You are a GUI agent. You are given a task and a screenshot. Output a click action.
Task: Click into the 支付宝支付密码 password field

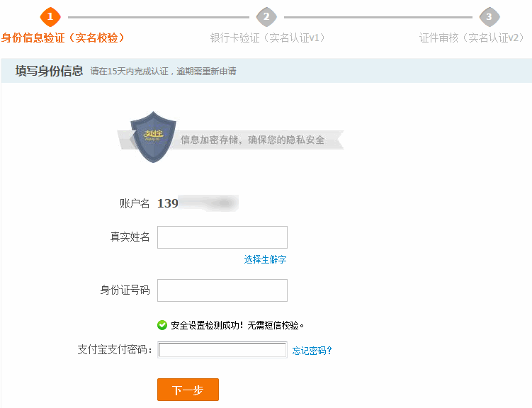[222, 350]
